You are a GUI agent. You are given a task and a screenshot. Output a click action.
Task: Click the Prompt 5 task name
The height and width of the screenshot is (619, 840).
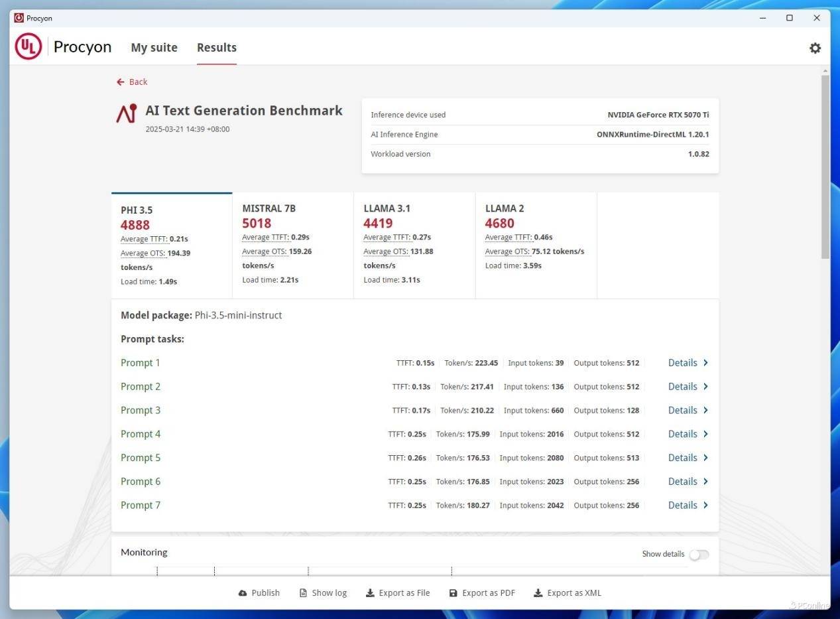[141, 458]
